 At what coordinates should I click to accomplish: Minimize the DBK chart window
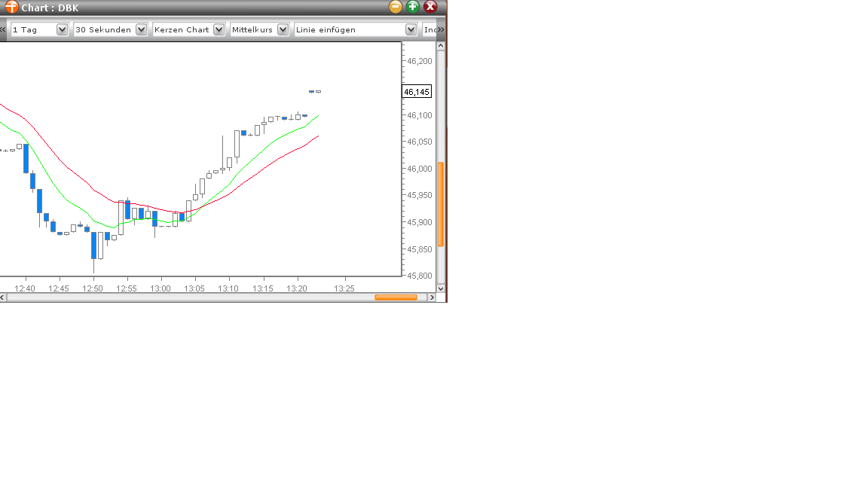[396, 7]
